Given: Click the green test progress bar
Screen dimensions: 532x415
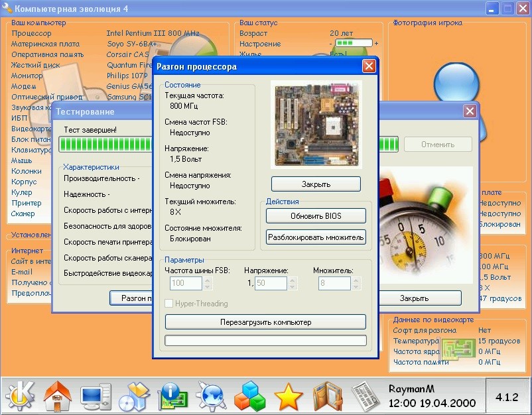Looking at the screenshot, I should coord(105,145).
